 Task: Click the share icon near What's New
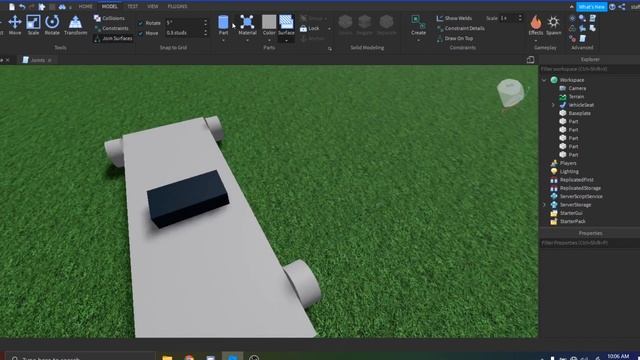(x=622, y=7)
